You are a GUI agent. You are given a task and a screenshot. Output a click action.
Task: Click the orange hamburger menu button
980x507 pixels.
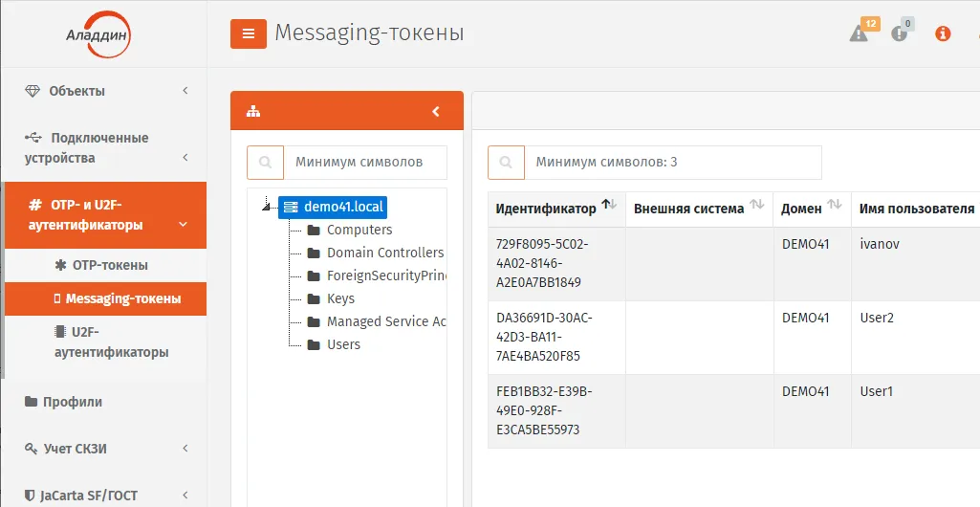(249, 33)
